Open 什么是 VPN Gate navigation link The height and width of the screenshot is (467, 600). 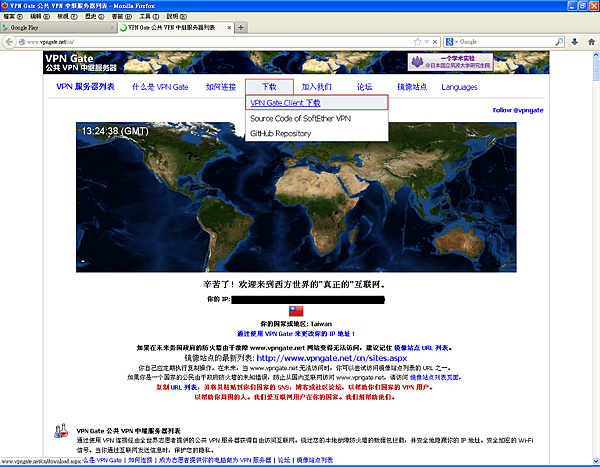160,87
